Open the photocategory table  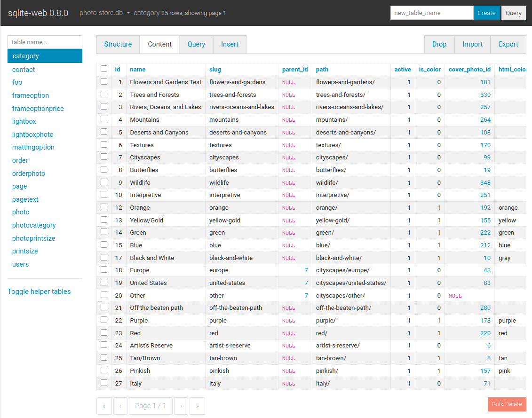click(x=34, y=225)
